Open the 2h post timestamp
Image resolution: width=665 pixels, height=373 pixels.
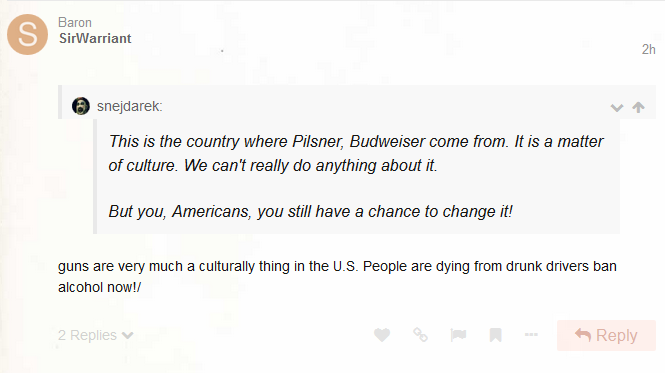[x=648, y=49]
